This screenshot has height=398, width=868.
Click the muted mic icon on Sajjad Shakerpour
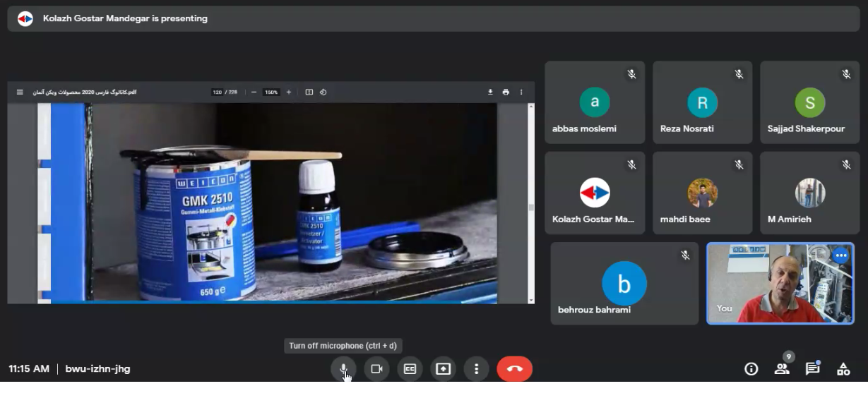coord(846,74)
